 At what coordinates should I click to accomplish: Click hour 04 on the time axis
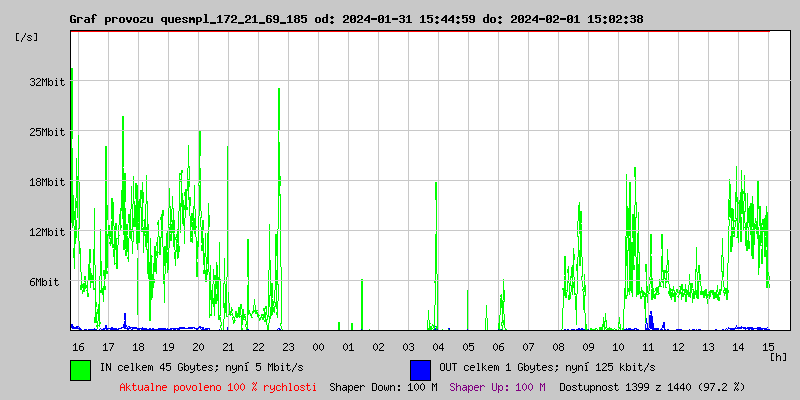pos(438,347)
